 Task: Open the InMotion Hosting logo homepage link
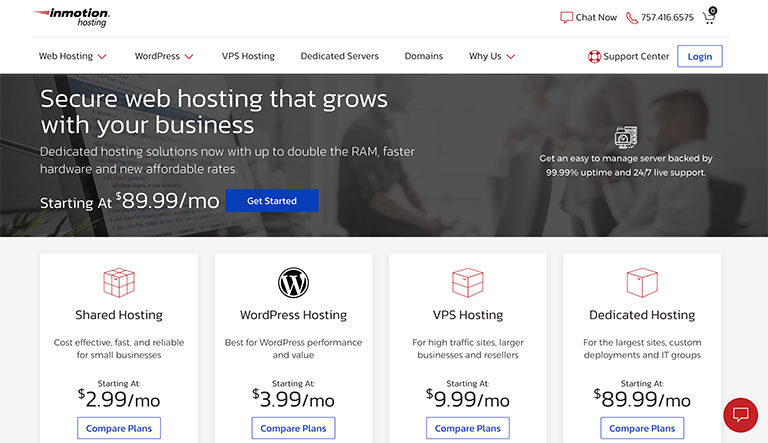point(72,17)
